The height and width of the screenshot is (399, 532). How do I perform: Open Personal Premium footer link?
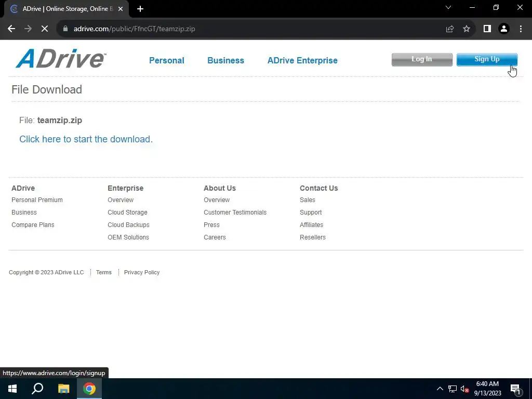(37, 200)
